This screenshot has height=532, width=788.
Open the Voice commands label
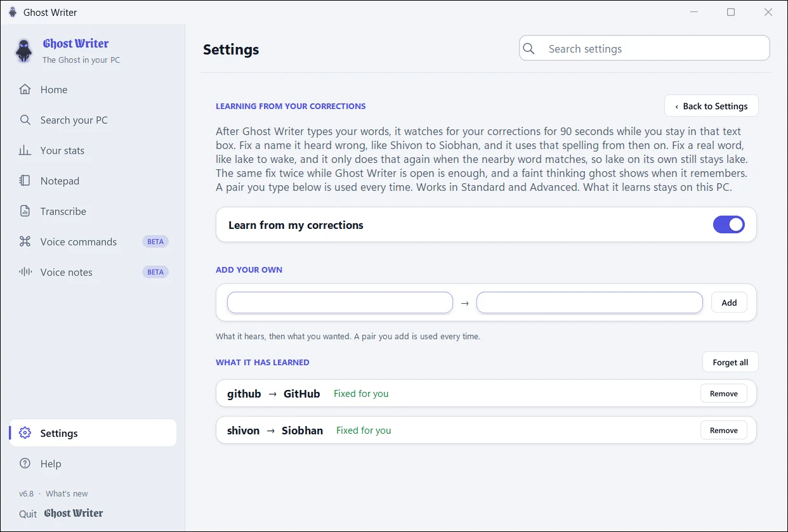pyautogui.click(x=79, y=242)
